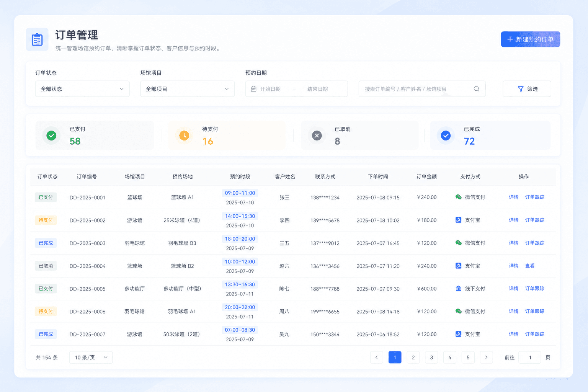This screenshot has width=588, height=392.
Task: Jump to page 2
Action: [x=413, y=357]
